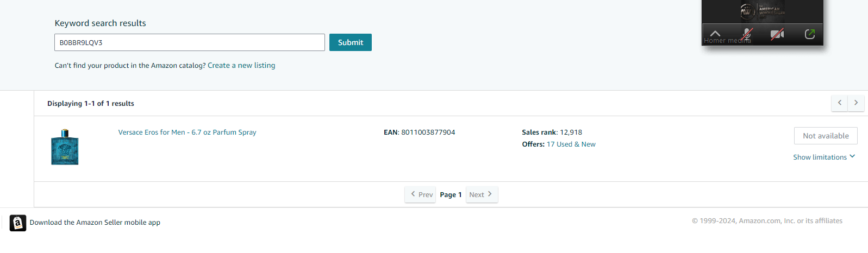The height and width of the screenshot is (253, 868).
Task: Click the Prev pagination button
Action: pyautogui.click(x=420, y=194)
